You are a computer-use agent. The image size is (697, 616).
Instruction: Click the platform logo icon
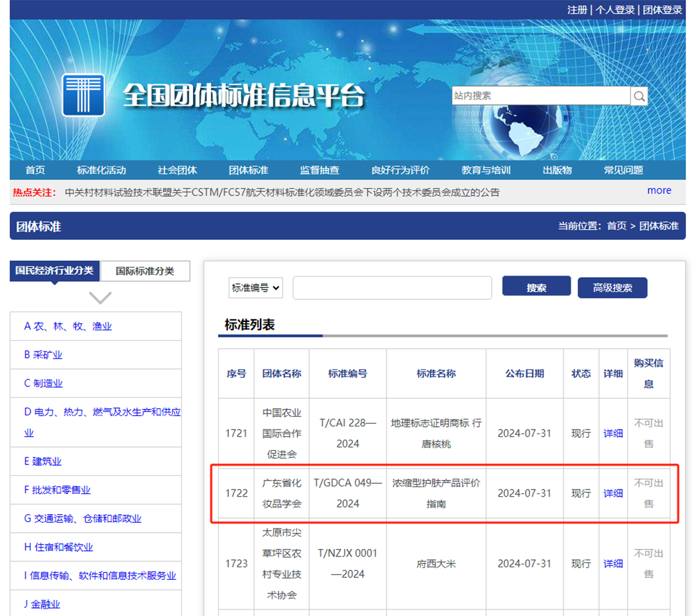(83, 95)
